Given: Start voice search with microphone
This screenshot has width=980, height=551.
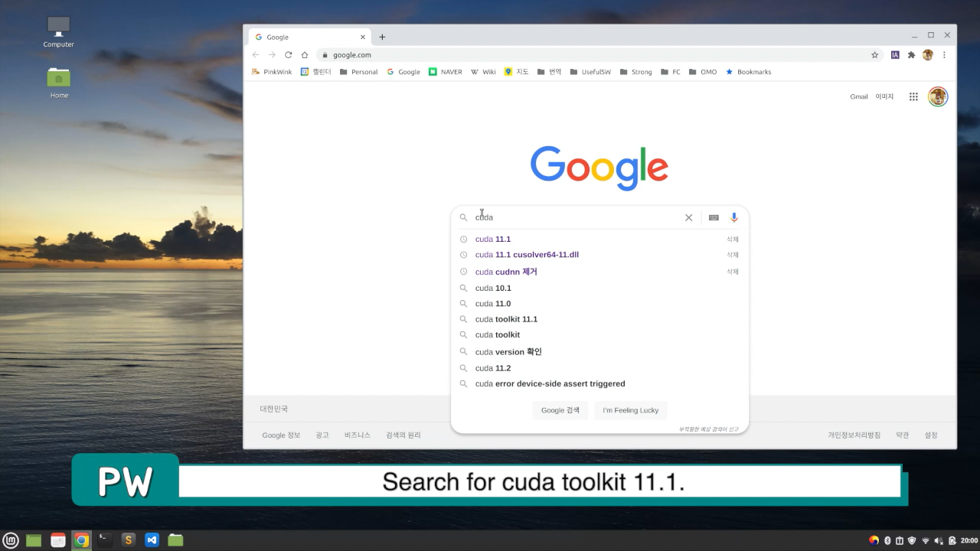Looking at the screenshot, I should click(734, 217).
